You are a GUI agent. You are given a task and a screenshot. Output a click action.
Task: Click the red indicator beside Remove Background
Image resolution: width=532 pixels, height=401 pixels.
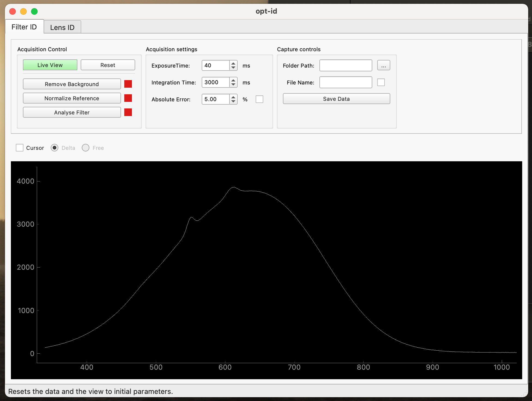point(128,84)
